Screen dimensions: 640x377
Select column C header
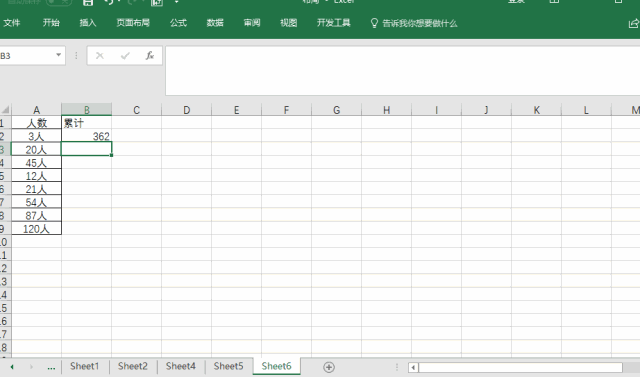pos(136,110)
